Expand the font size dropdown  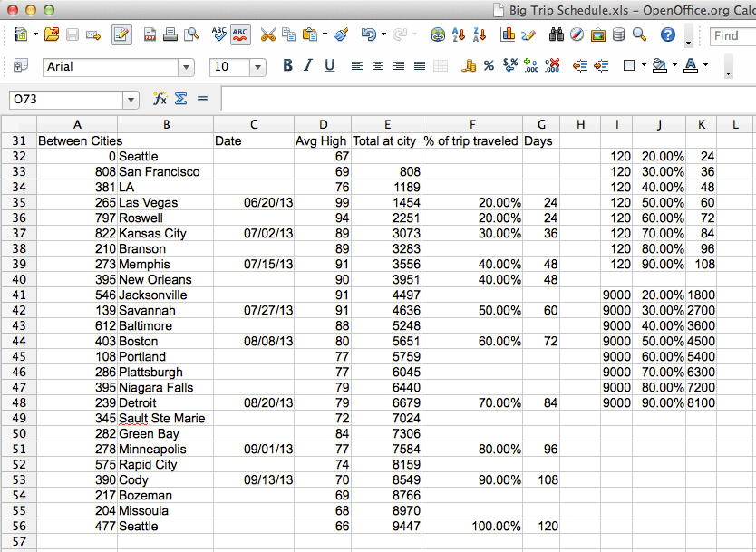pyautogui.click(x=258, y=67)
